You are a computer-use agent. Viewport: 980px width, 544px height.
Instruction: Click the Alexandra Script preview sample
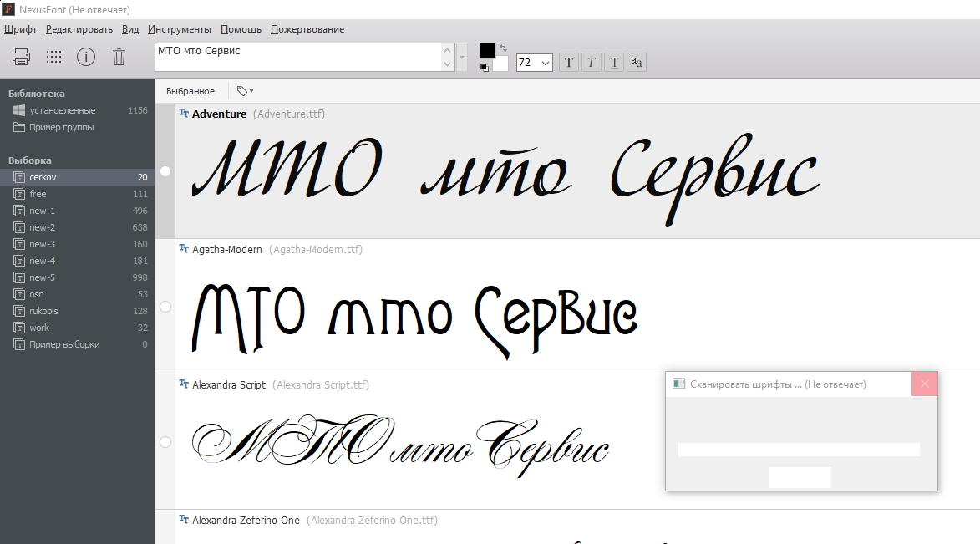coord(400,445)
